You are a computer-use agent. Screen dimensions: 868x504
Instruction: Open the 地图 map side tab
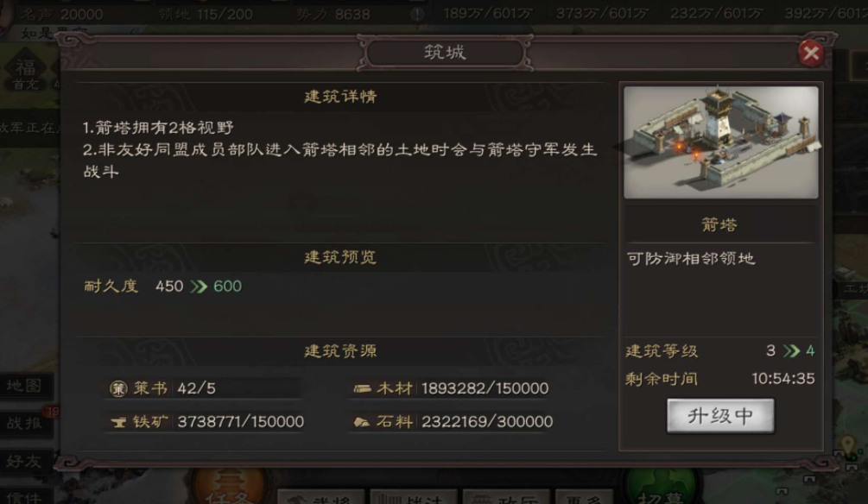pyautogui.click(x=25, y=386)
